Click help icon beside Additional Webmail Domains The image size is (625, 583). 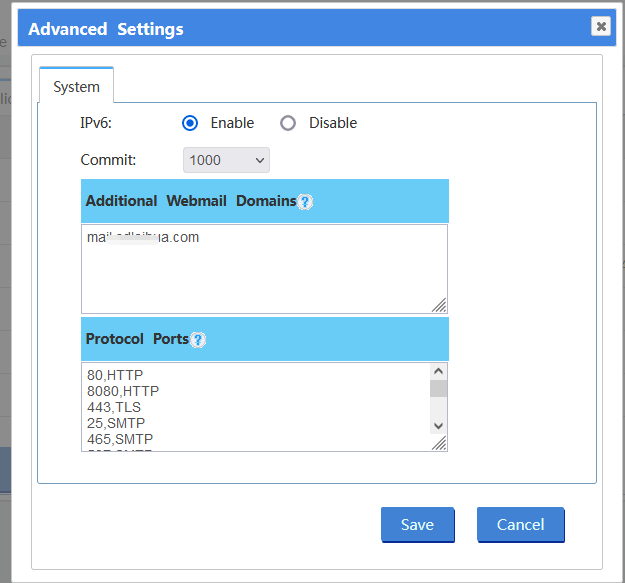[305, 202]
